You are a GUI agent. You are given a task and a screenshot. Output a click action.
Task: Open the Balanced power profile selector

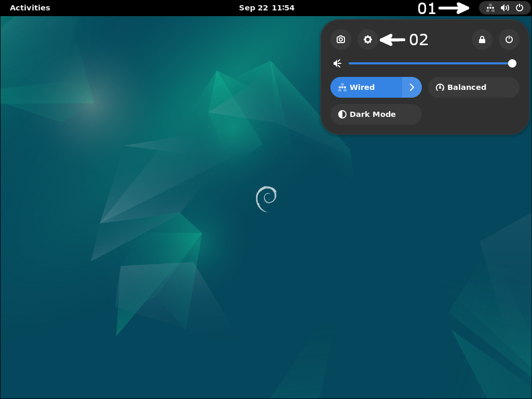tap(473, 87)
